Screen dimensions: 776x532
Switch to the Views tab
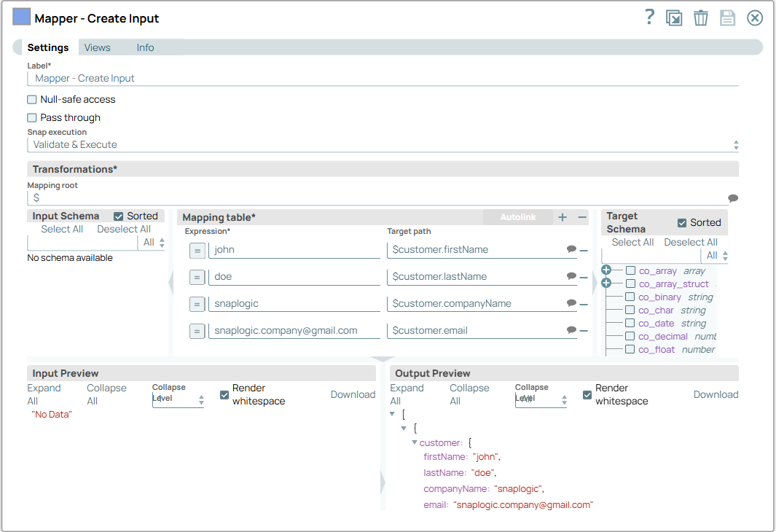(97, 47)
